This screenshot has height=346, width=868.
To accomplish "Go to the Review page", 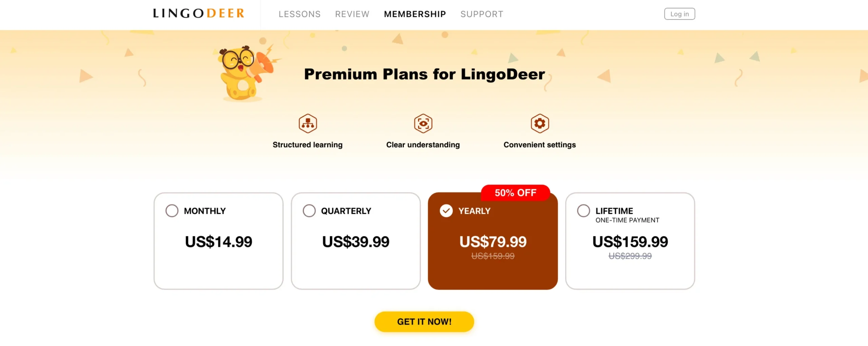I will point(352,14).
